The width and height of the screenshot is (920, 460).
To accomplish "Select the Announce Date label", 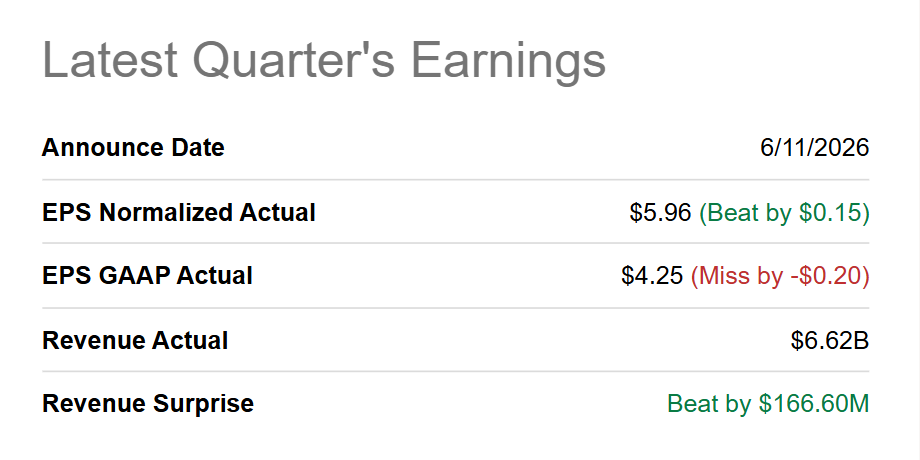I will pos(133,147).
